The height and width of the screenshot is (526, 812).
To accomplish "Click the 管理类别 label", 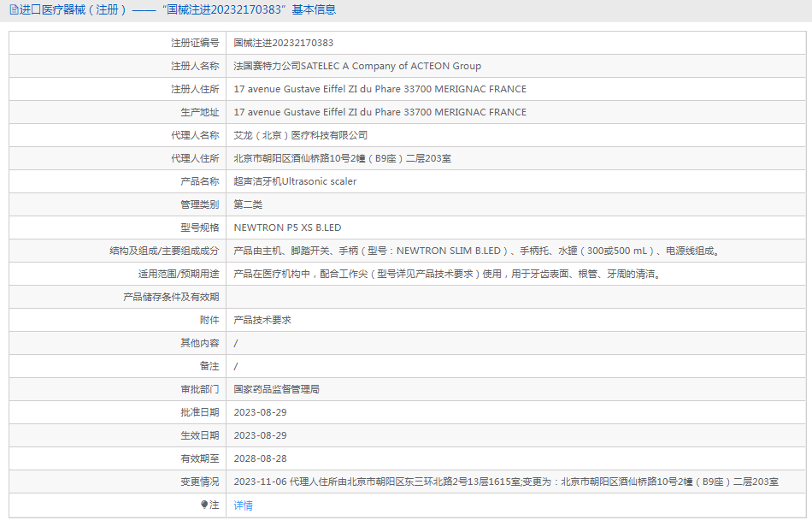I will (200, 204).
